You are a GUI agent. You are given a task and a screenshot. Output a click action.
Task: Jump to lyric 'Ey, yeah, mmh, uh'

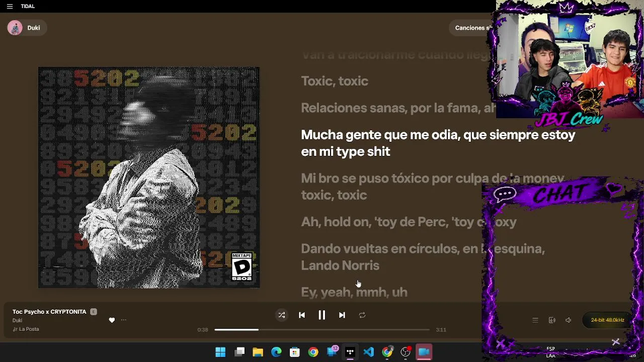(354, 292)
